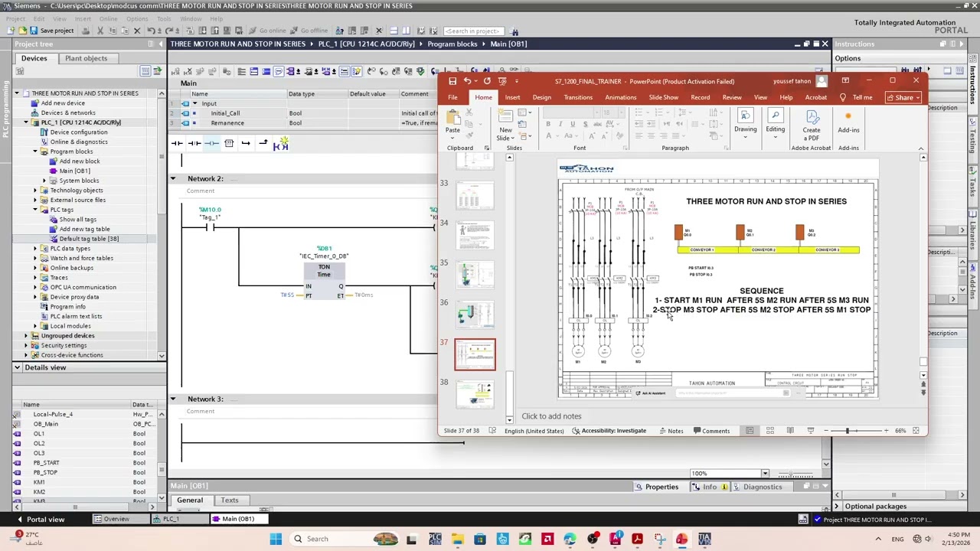
Task: Open Diagnostics tab in inspector window
Action: tap(756, 487)
